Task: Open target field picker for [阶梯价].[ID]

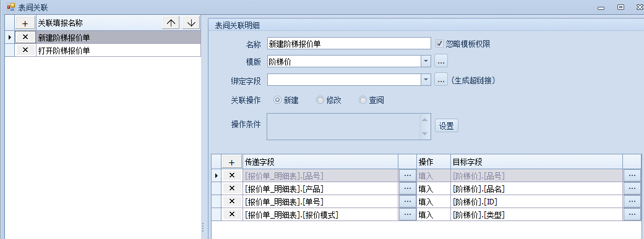Action: tap(632, 201)
